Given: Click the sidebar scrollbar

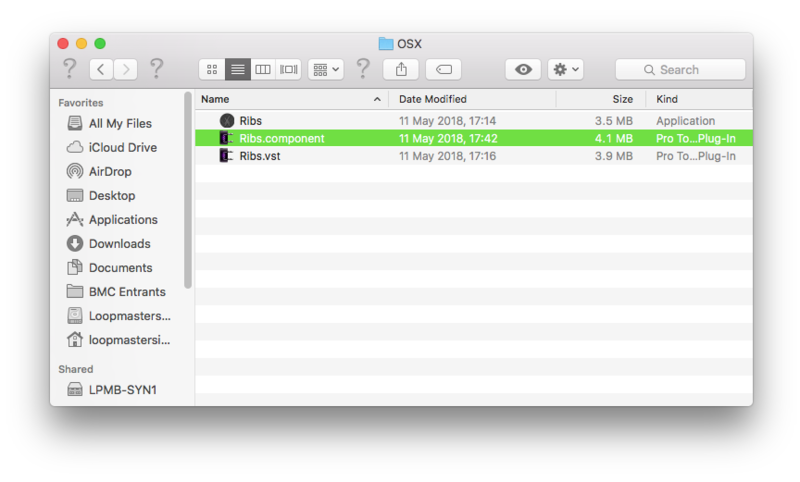Looking at the screenshot, I should 188,190.
